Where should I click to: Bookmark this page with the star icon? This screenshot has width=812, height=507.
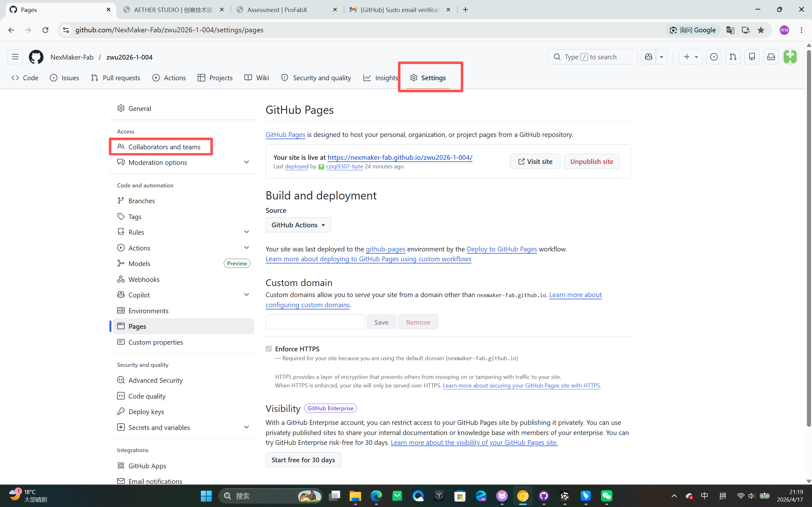[761, 30]
